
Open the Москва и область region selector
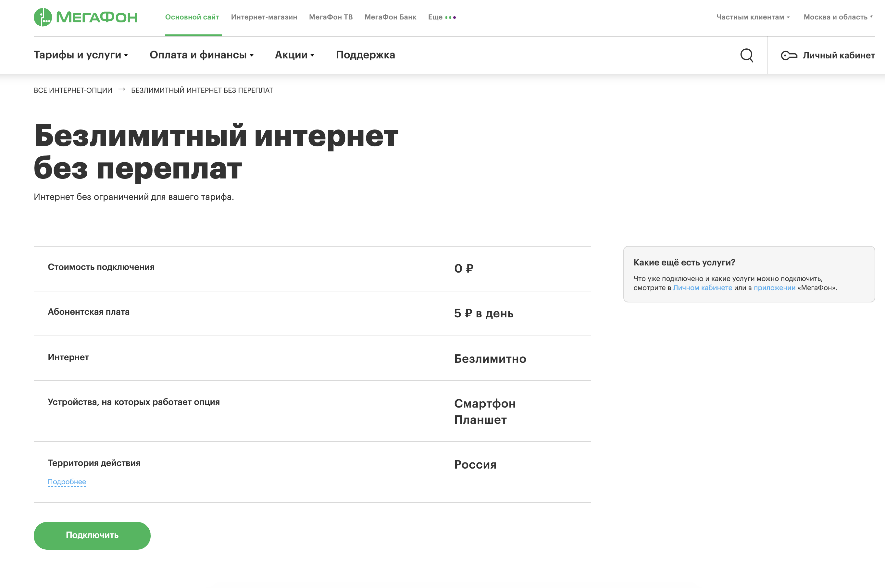pyautogui.click(x=838, y=17)
